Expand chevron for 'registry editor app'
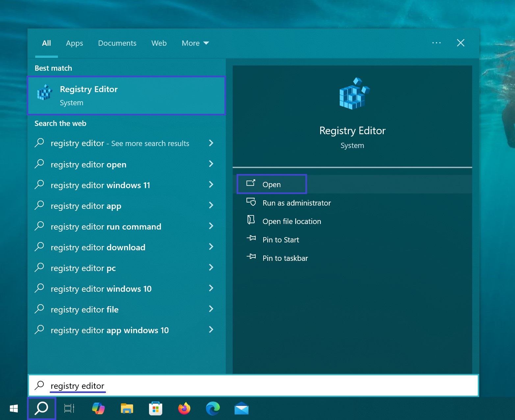515x420 pixels. click(x=211, y=205)
